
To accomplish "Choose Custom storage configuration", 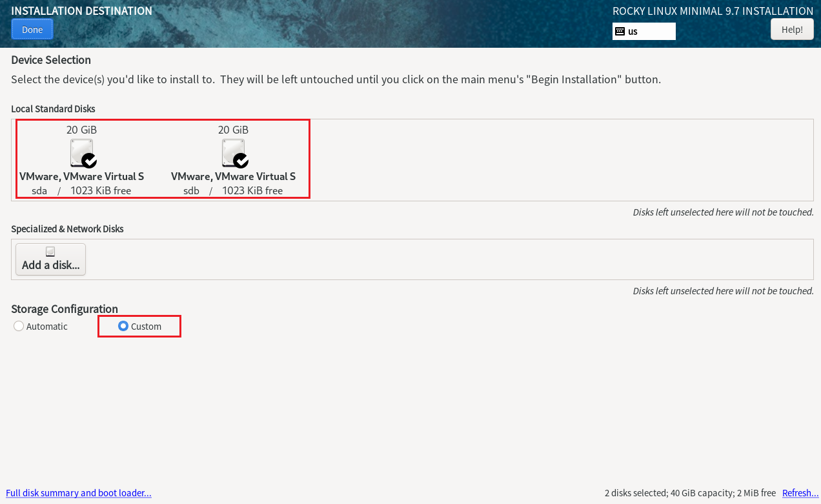I will tap(123, 327).
